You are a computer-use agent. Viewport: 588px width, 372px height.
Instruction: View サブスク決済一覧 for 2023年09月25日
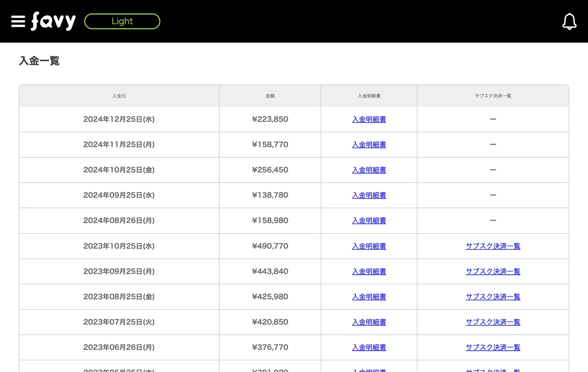493,272
